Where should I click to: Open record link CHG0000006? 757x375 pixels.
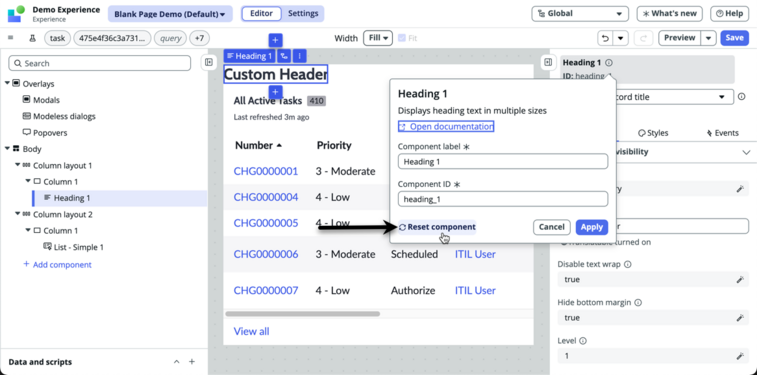point(266,254)
